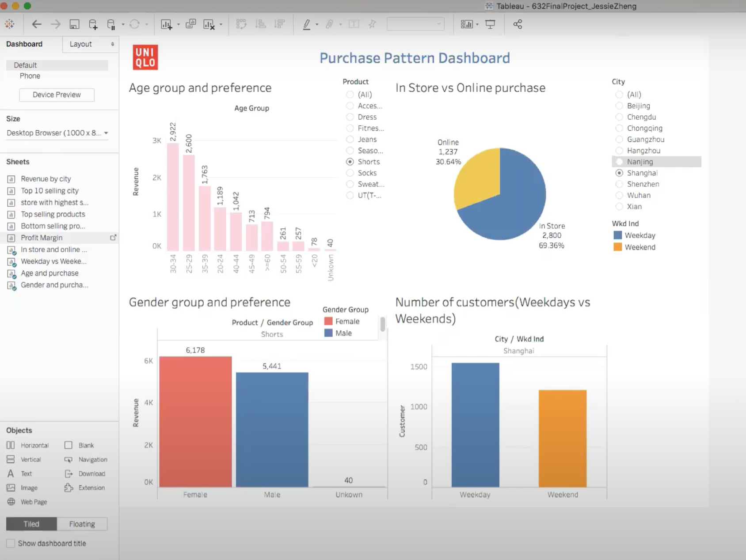Click the Show Mark Labels icon

[354, 24]
